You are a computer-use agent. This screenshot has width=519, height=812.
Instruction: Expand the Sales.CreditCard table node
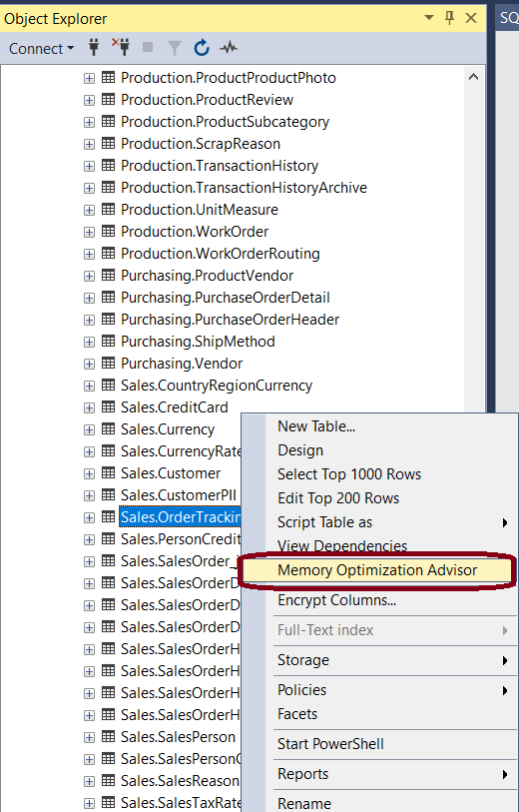(89, 408)
